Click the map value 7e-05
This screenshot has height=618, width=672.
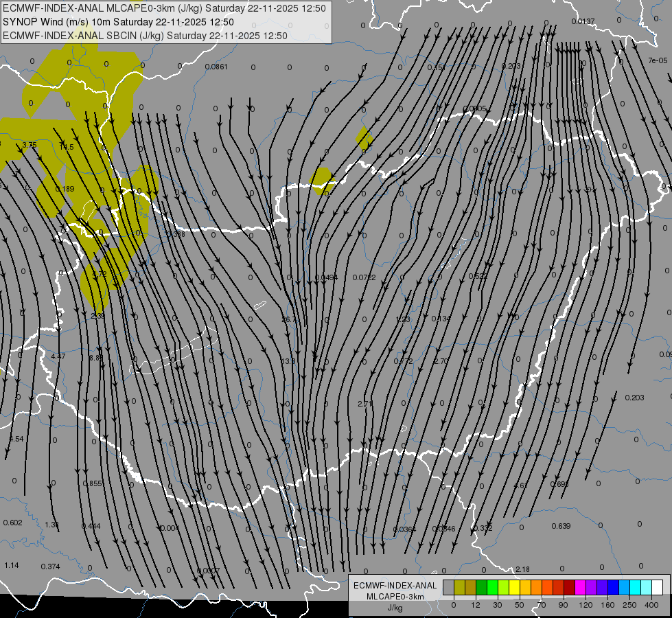click(658, 60)
